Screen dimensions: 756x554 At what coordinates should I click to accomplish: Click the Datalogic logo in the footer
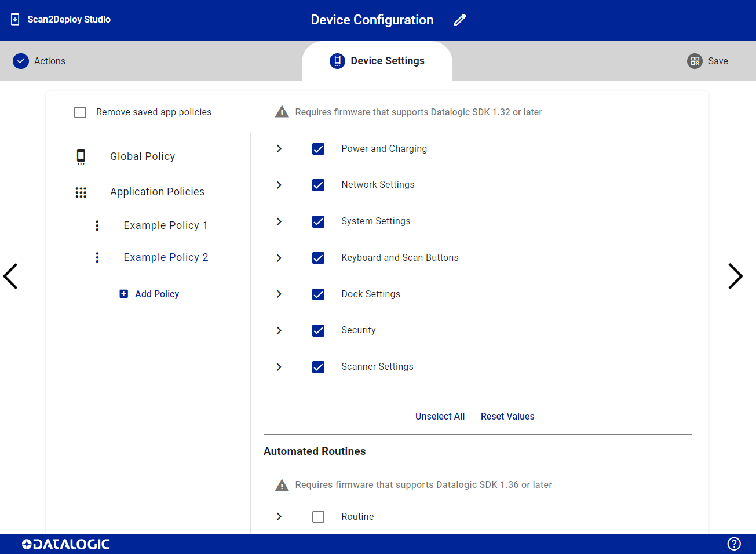[65, 544]
